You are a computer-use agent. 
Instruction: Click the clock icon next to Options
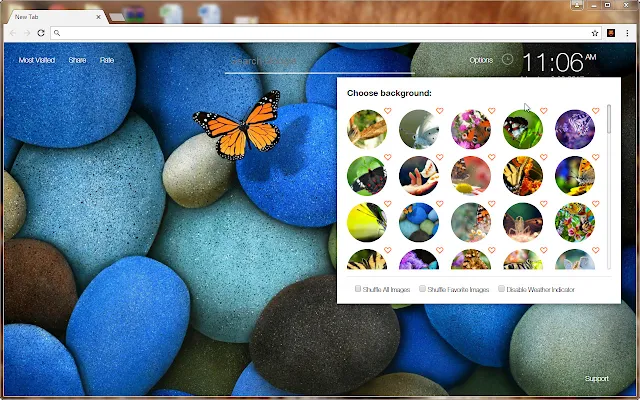pos(507,60)
